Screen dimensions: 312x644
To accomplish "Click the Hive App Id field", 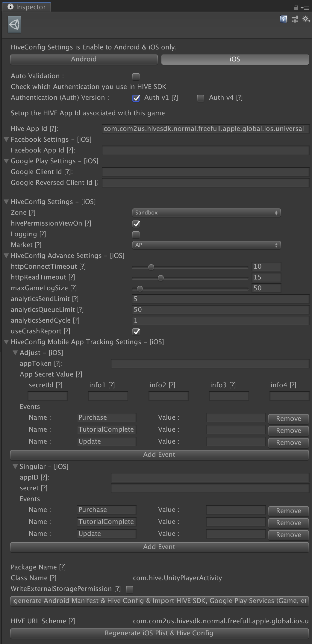I will [205, 129].
